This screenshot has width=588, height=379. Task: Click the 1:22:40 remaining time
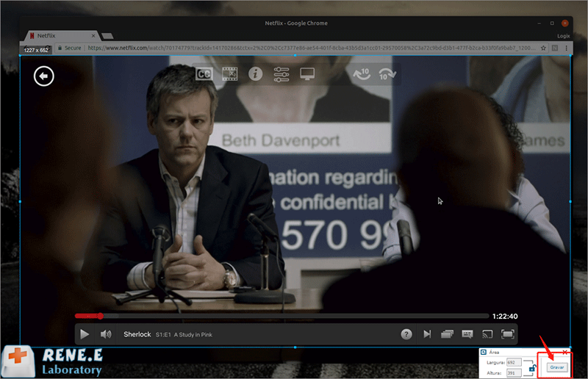505,317
